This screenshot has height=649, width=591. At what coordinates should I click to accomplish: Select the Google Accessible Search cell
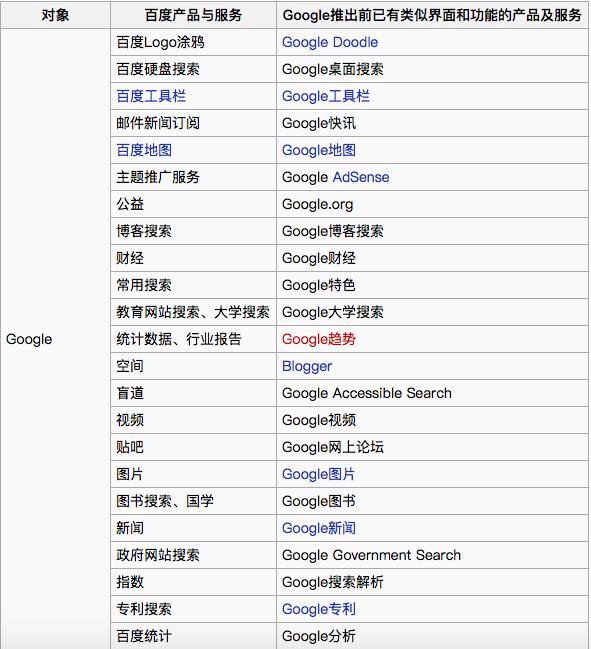coord(432,393)
